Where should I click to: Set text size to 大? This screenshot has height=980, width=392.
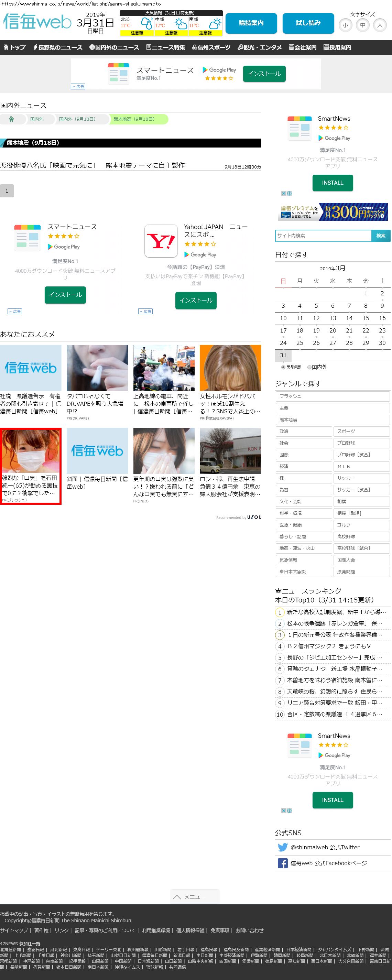point(379,25)
